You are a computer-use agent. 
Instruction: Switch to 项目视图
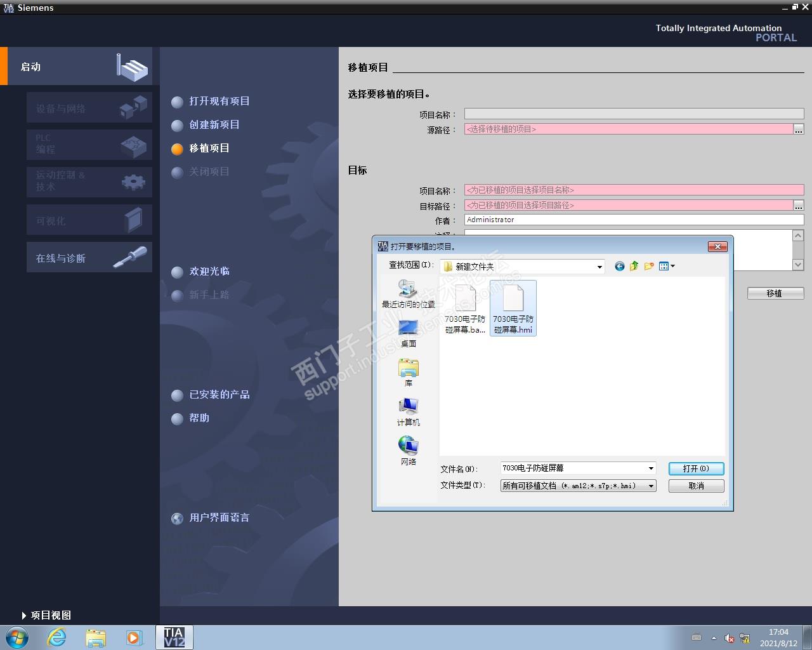(46, 615)
